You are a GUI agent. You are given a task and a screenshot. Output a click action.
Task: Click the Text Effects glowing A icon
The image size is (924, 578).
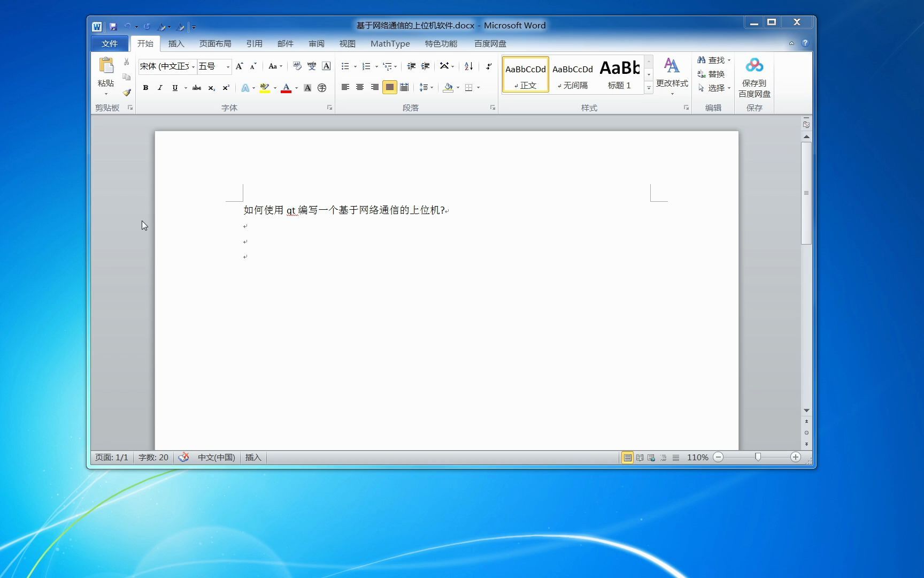click(245, 88)
